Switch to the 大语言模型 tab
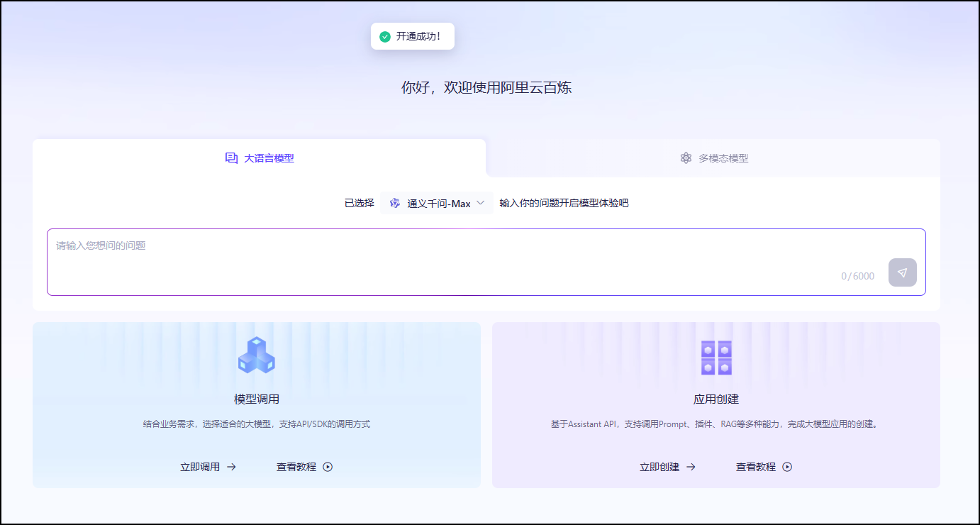Viewport: 980px width, 525px height. (x=260, y=158)
